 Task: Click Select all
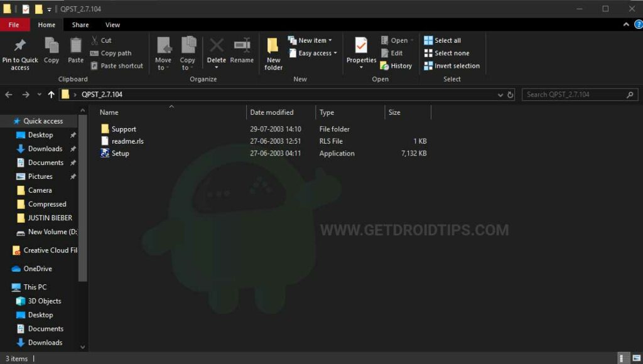pos(443,40)
